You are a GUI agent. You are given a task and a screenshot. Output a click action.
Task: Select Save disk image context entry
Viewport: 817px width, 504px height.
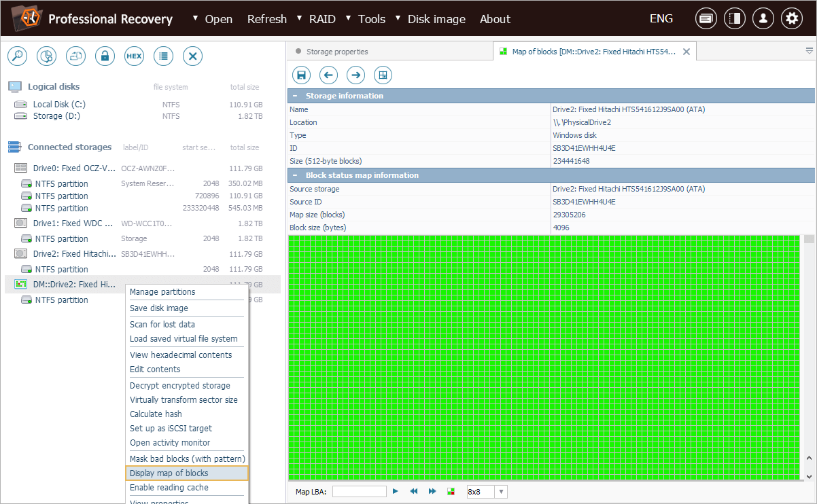188,308
